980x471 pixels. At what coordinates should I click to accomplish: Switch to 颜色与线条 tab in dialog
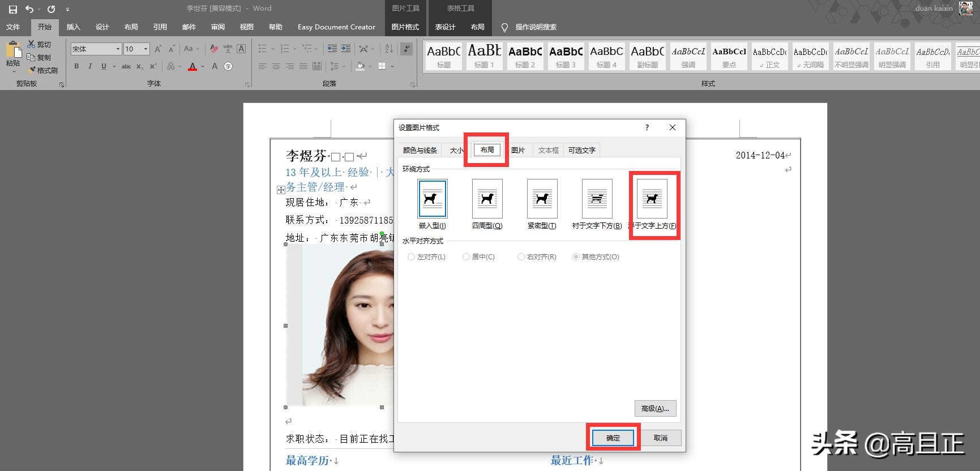point(420,150)
